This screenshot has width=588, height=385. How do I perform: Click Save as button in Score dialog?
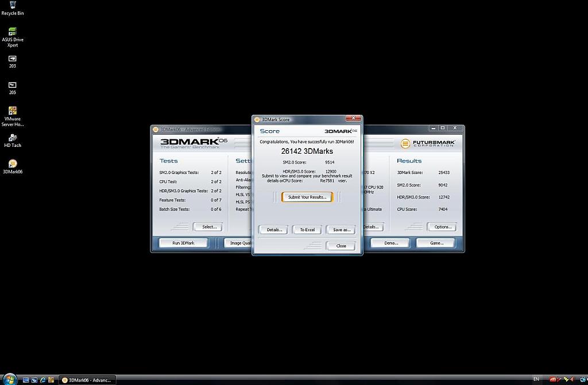point(341,230)
